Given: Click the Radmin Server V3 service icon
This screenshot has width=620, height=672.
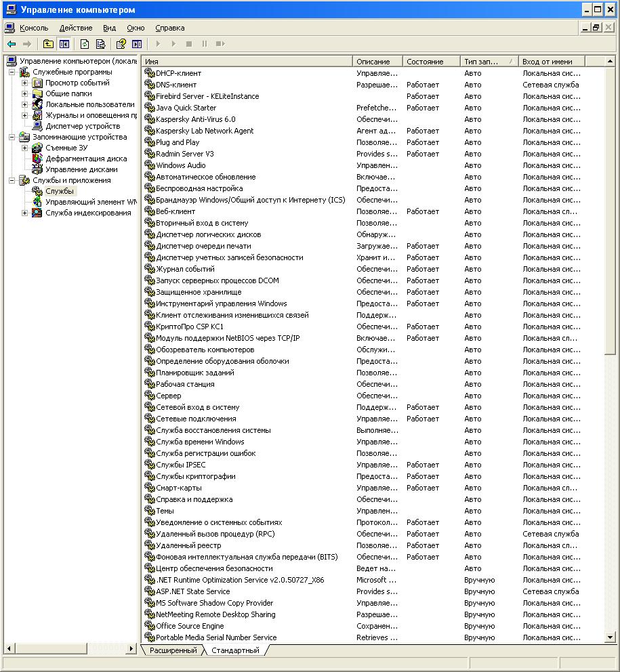Looking at the screenshot, I should click(x=150, y=153).
